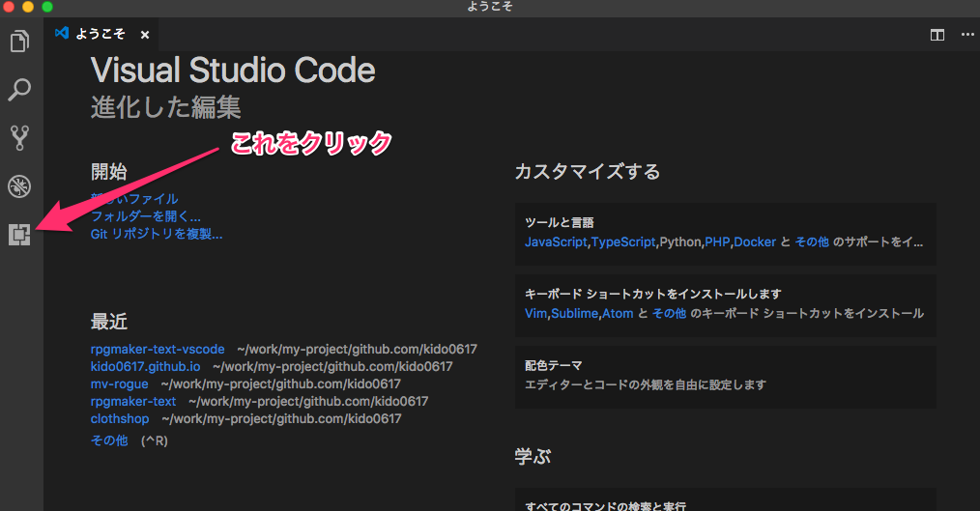Click その他 link in ツールと言語
This screenshot has height=511, width=980.
(x=812, y=241)
